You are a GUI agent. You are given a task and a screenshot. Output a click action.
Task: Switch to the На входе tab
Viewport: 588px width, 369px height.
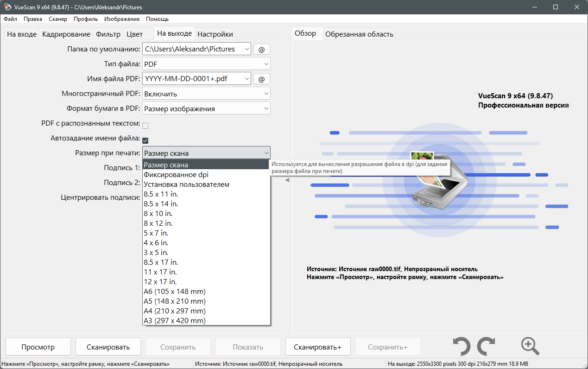22,34
